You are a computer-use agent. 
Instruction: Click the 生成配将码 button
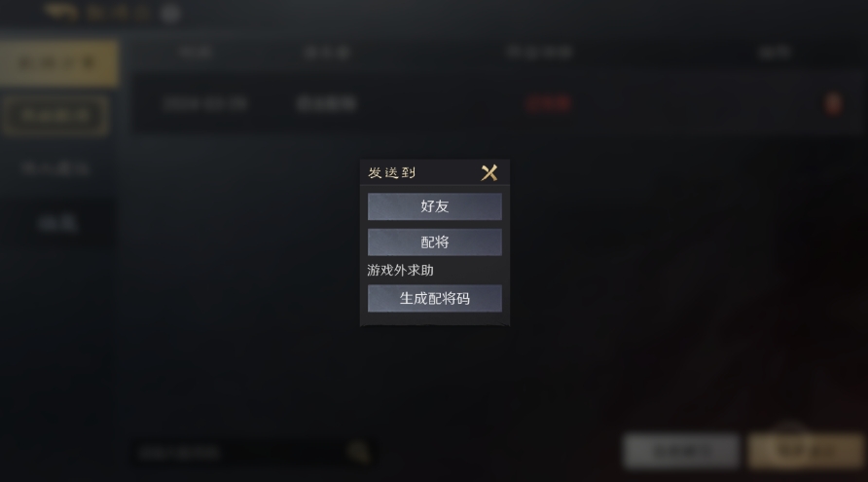tap(435, 299)
